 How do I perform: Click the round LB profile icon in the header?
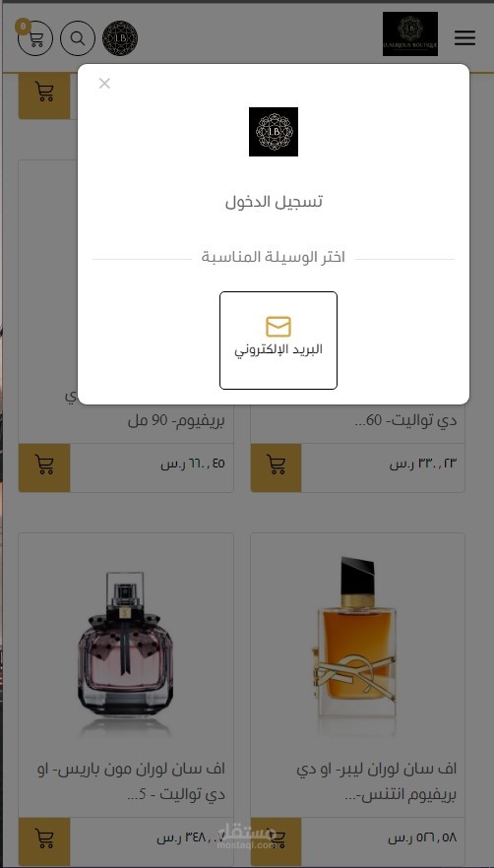[x=120, y=38]
